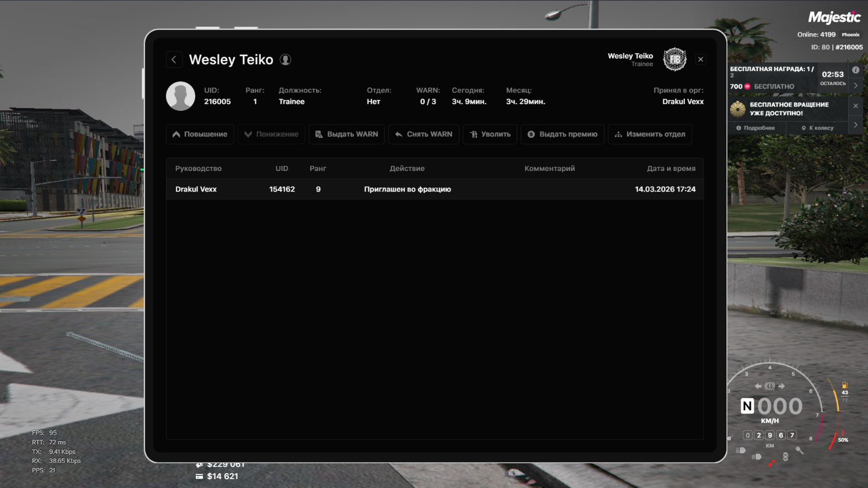Screen dimensions: 868x488
Task: Click the Приглашен во фракцию action entry
Action: [x=408, y=189]
